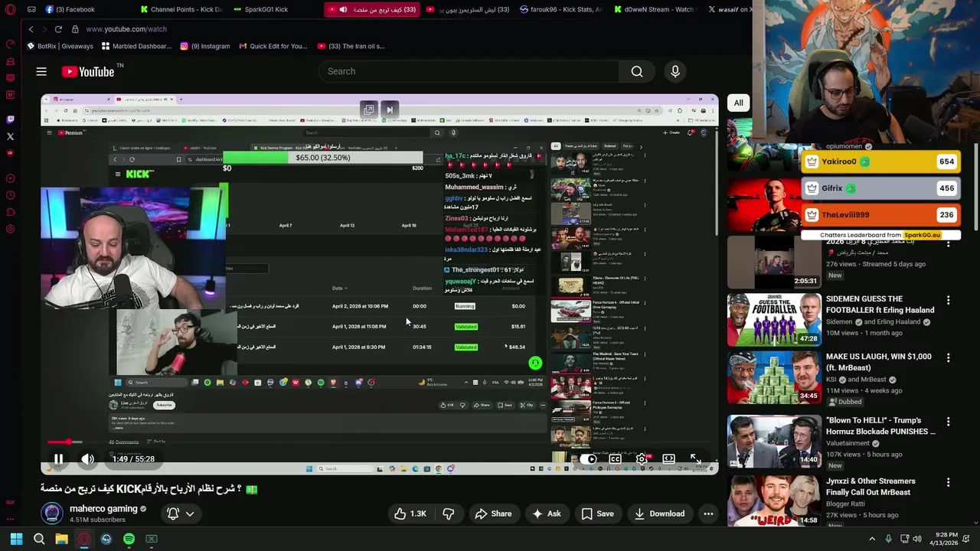Open Sidemen Guess The Footballer thumbnail
Viewport: 980px width, 551px height.
tap(774, 320)
